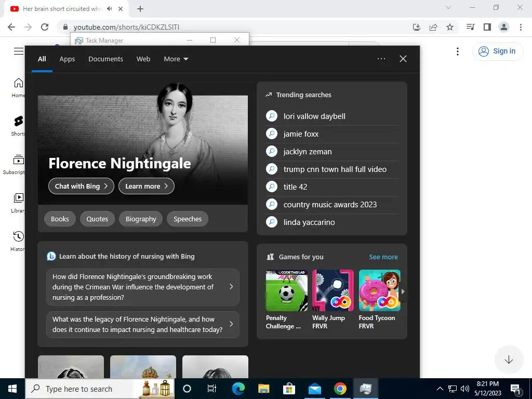Switch to Chrome on taskbar
Image resolution: width=532 pixels, height=399 pixels.
pyautogui.click(x=340, y=389)
